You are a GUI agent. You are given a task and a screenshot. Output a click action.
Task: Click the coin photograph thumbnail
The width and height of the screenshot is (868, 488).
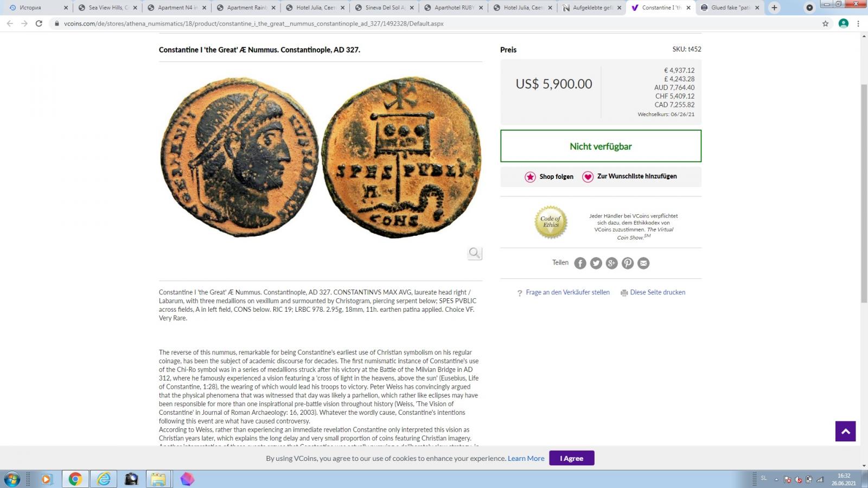click(x=321, y=157)
